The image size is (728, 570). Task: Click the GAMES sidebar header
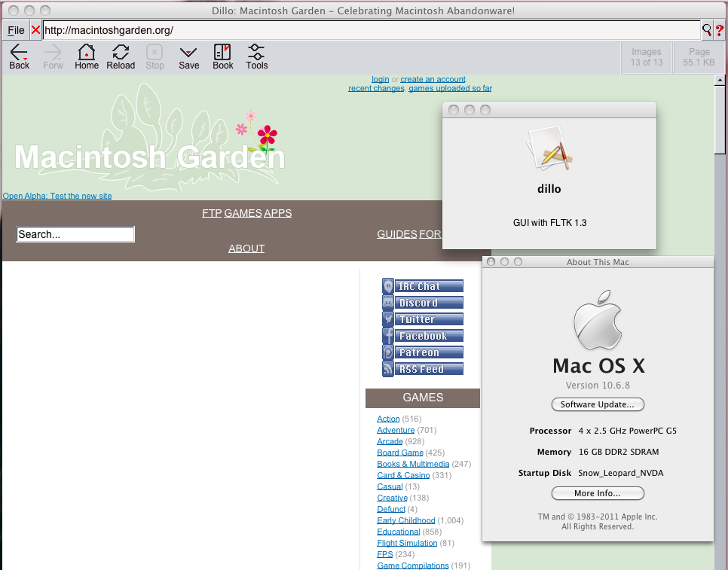pyautogui.click(x=423, y=398)
